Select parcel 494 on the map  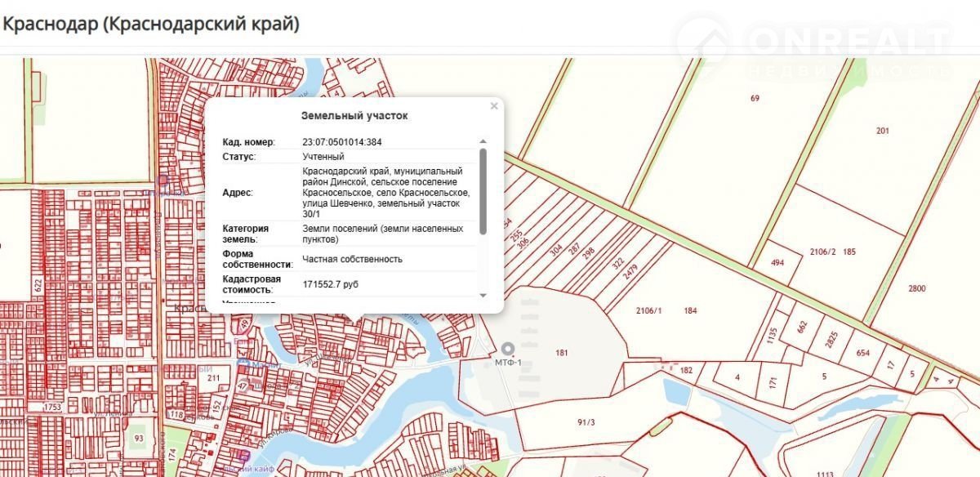click(777, 262)
